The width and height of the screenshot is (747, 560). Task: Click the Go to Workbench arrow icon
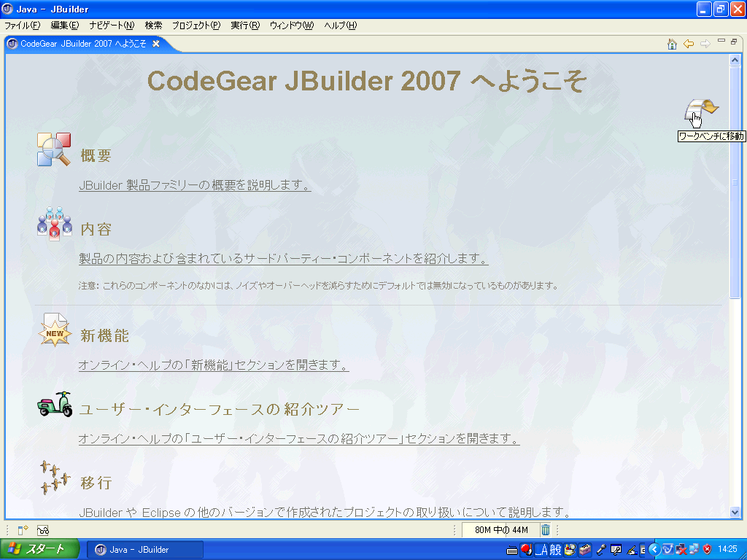(700, 110)
